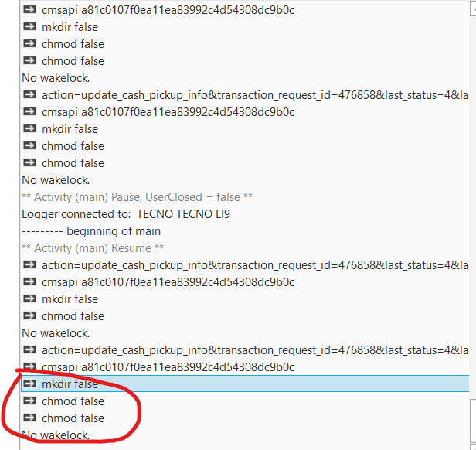Select action=update_cash_pickup_info line directly below Activity Resume
The height and width of the screenshot is (450, 476).
coord(245,265)
